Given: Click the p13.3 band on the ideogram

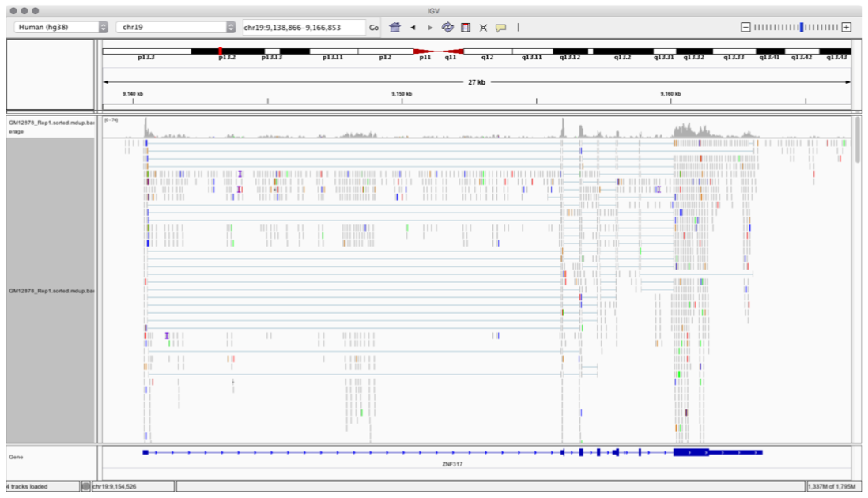Looking at the screenshot, I should click(x=147, y=51).
